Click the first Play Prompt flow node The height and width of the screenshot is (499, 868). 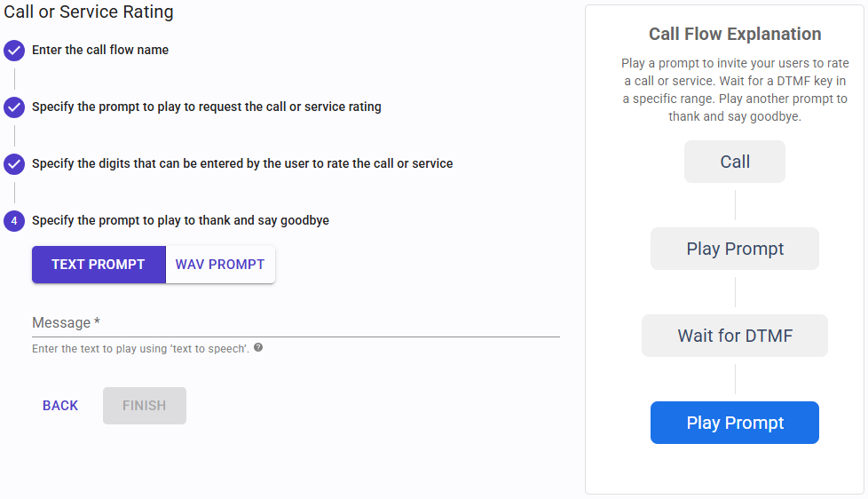[x=735, y=249]
